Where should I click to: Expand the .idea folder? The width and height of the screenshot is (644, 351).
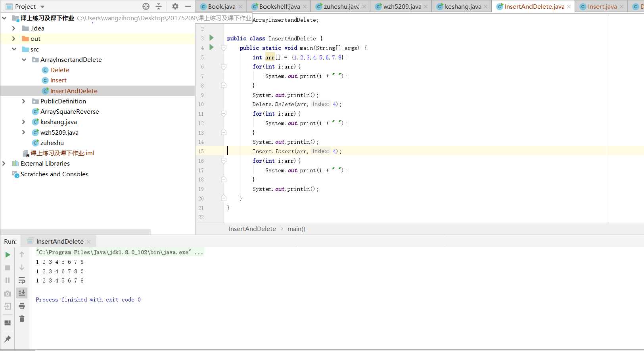[13, 28]
